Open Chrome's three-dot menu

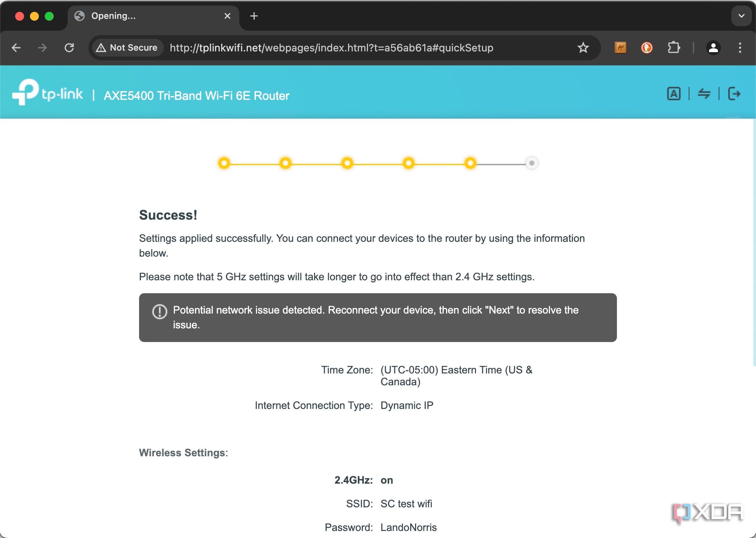(x=740, y=48)
